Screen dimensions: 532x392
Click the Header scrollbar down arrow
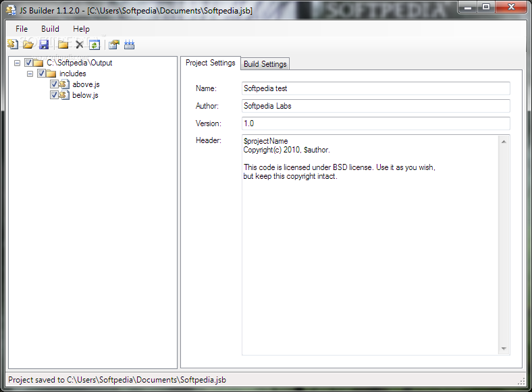504,349
